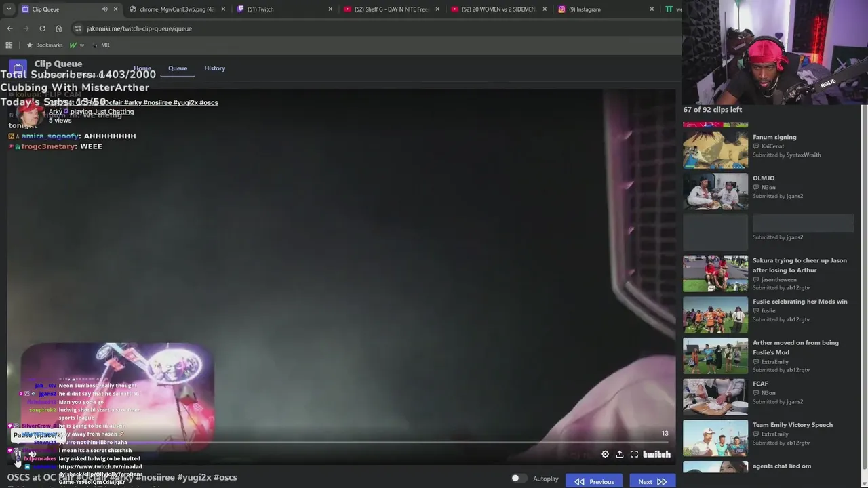Select the OLMJO clip thumbnail
This screenshot has height=488, width=868.
point(715,191)
